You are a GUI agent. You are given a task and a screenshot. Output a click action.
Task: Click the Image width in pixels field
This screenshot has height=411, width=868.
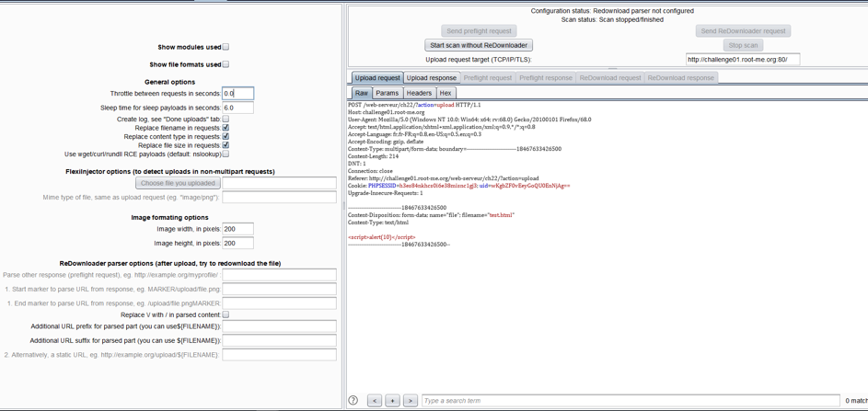(237, 229)
